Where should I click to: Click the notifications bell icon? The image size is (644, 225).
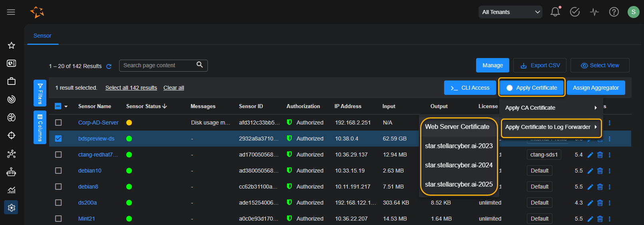(555, 12)
